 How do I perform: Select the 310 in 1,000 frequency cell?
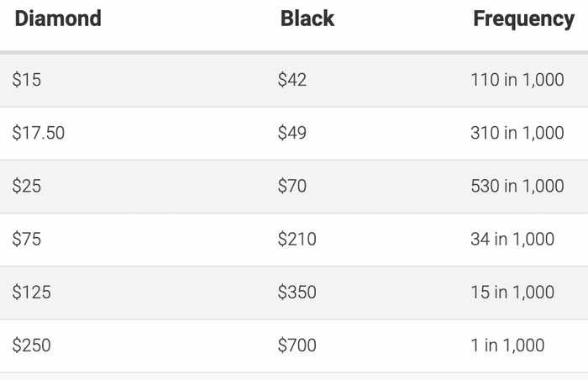pyautogui.click(x=517, y=133)
